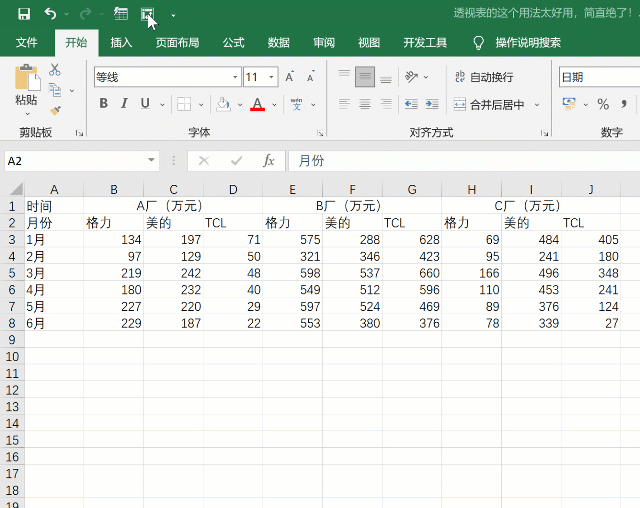Click the Redo arrow icon

click(85, 14)
